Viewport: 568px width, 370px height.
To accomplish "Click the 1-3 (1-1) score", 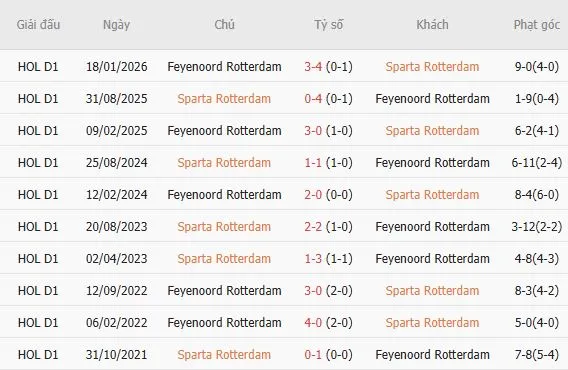I will 329,258.
